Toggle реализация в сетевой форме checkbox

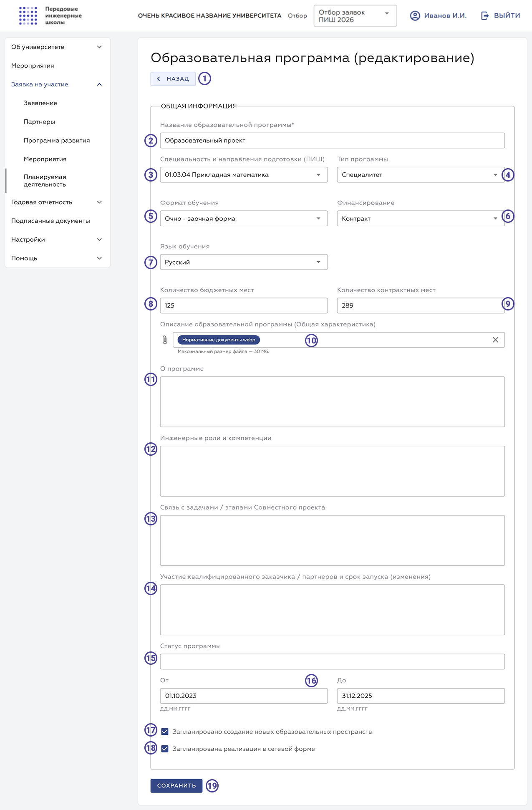point(165,749)
